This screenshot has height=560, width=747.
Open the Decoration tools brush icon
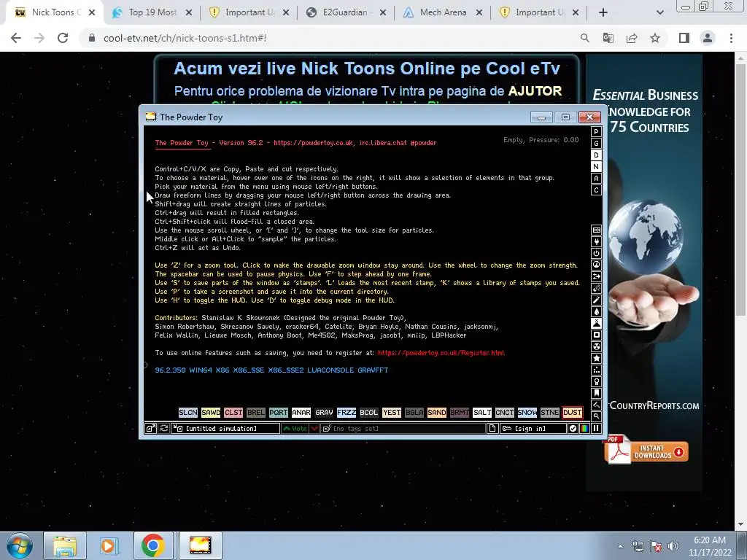click(x=596, y=405)
